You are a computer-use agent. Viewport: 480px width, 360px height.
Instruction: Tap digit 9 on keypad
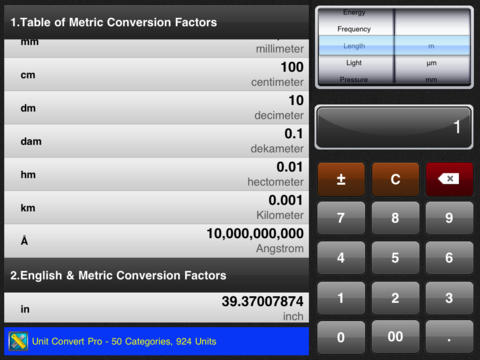[x=449, y=218]
